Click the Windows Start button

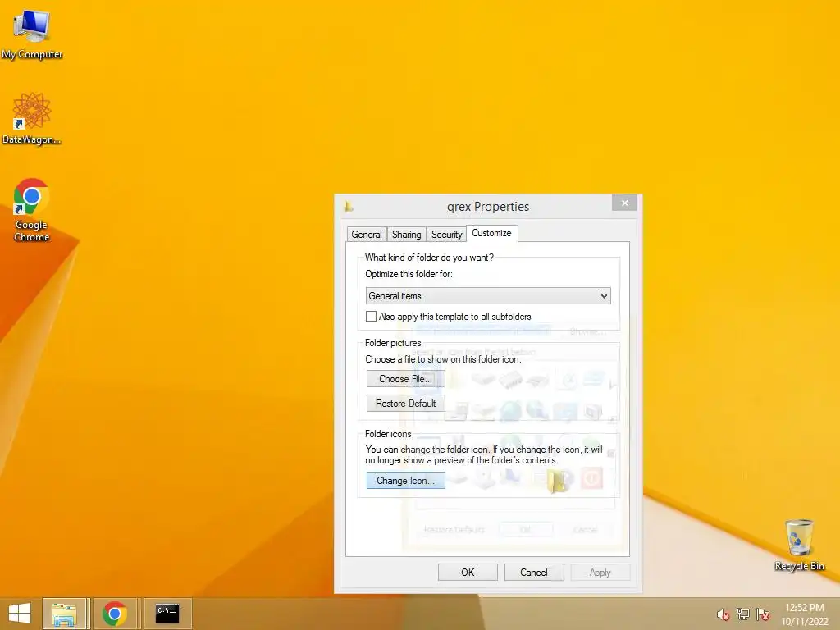[x=20, y=614]
